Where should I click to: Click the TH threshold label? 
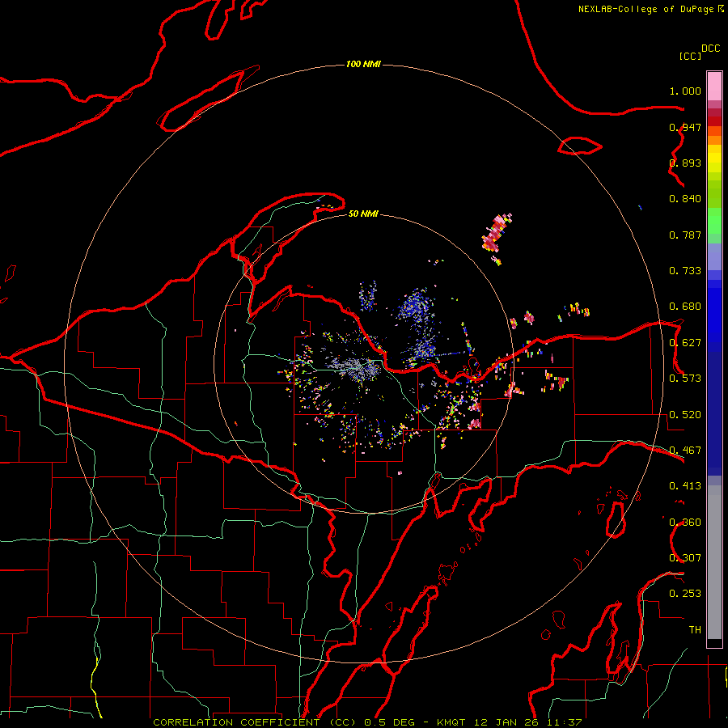point(695,630)
